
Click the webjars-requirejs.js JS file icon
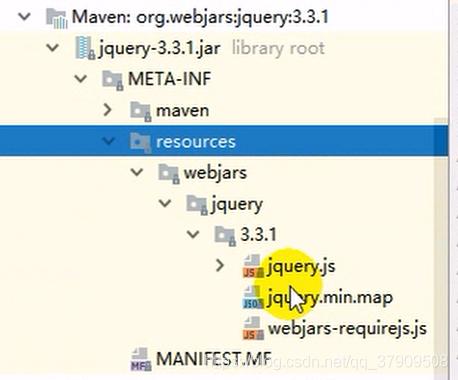253,328
